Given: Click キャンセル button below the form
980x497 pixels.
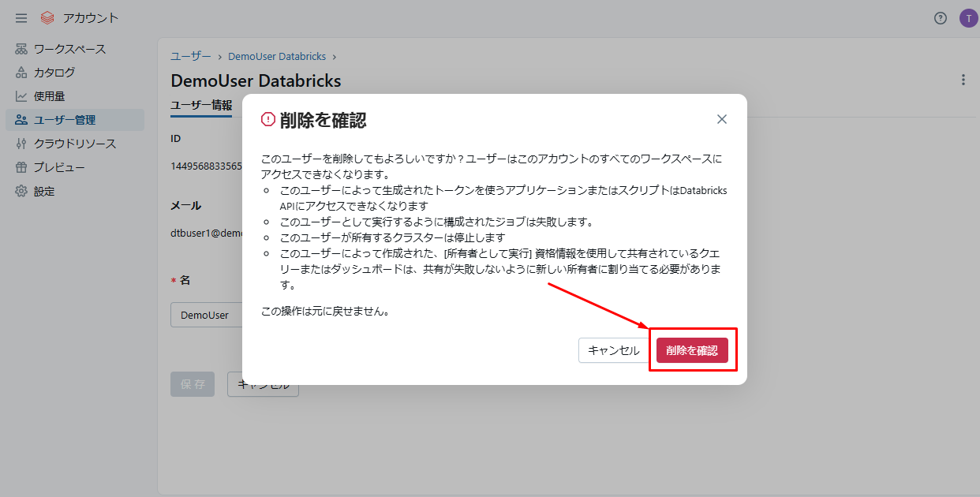Looking at the screenshot, I should click(263, 384).
